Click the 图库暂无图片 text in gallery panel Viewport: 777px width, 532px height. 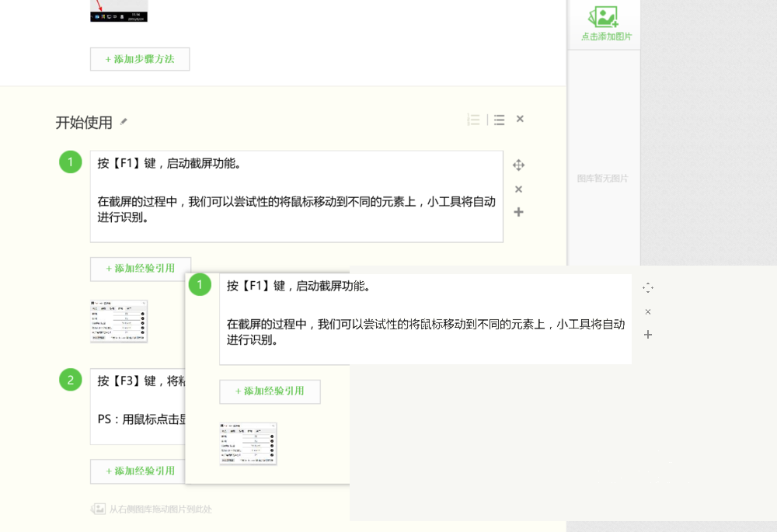coord(603,179)
